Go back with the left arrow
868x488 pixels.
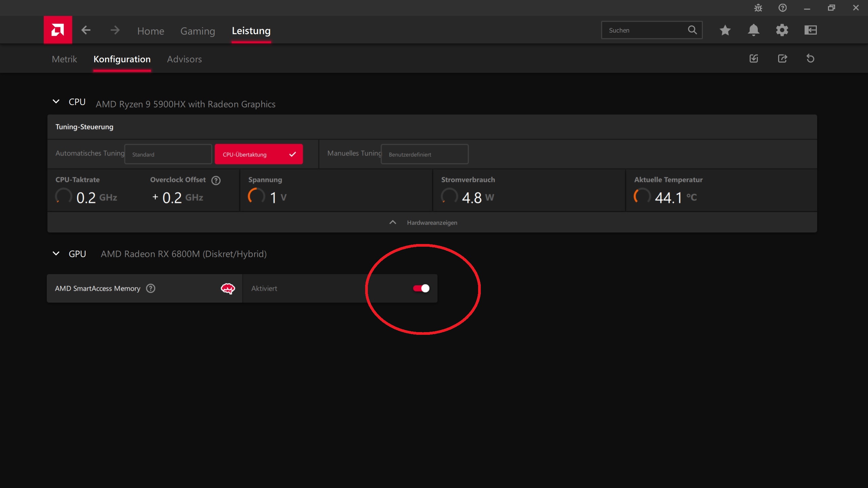pyautogui.click(x=86, y=30)
